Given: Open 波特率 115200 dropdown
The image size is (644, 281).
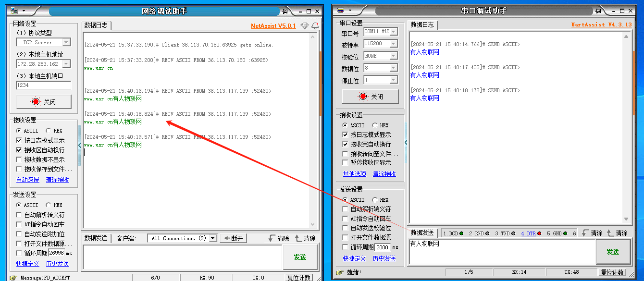Looking at the screenshot, I should (x=393, y=43).
